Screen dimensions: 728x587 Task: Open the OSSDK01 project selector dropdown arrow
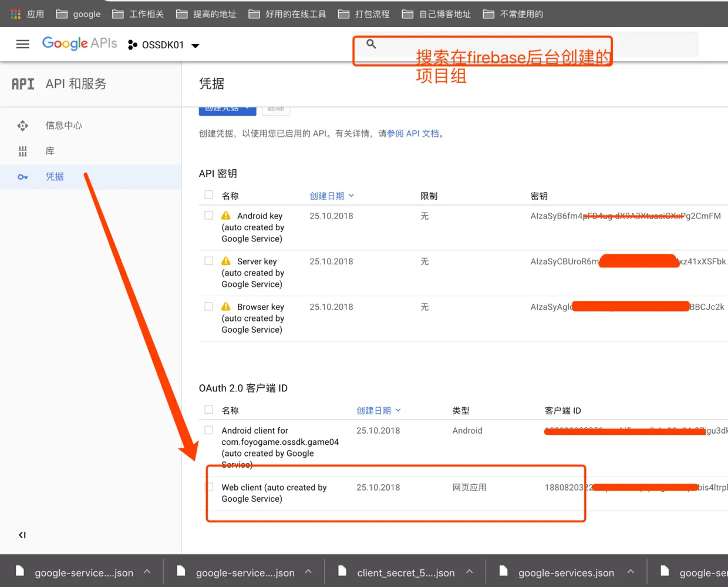pos(196,45)
